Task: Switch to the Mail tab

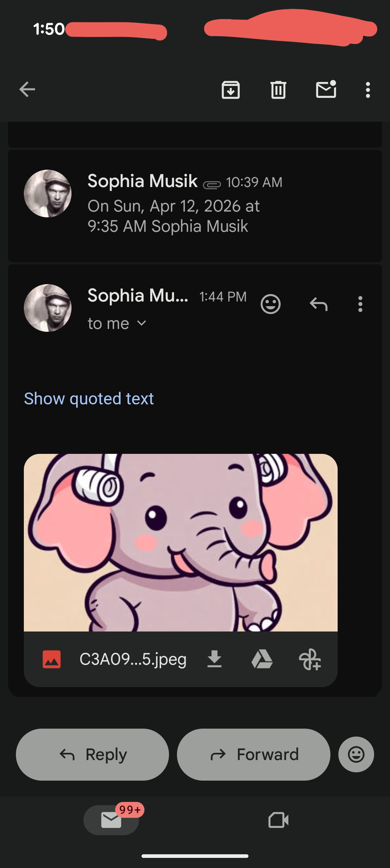Action: [x=111, y=820]
